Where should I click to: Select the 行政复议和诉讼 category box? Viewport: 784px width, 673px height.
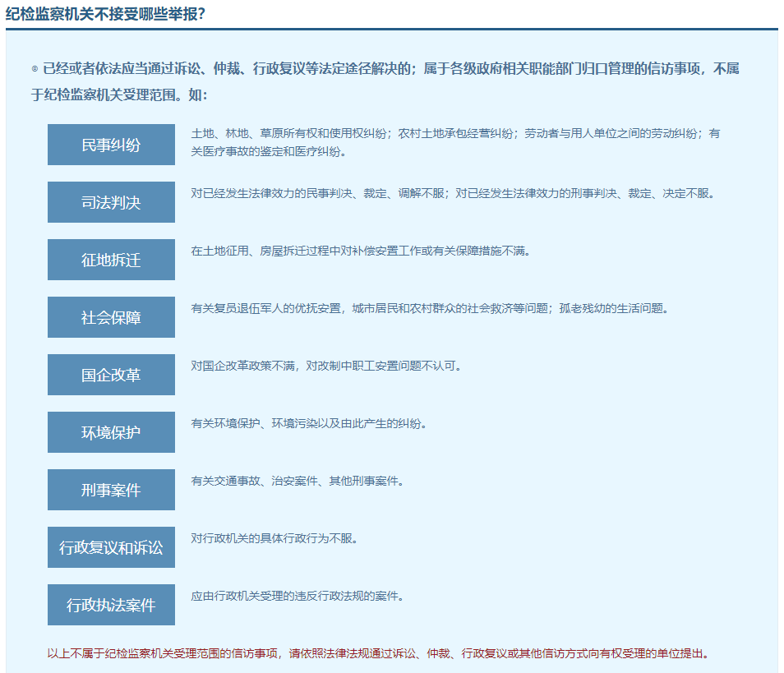point(111,547)
